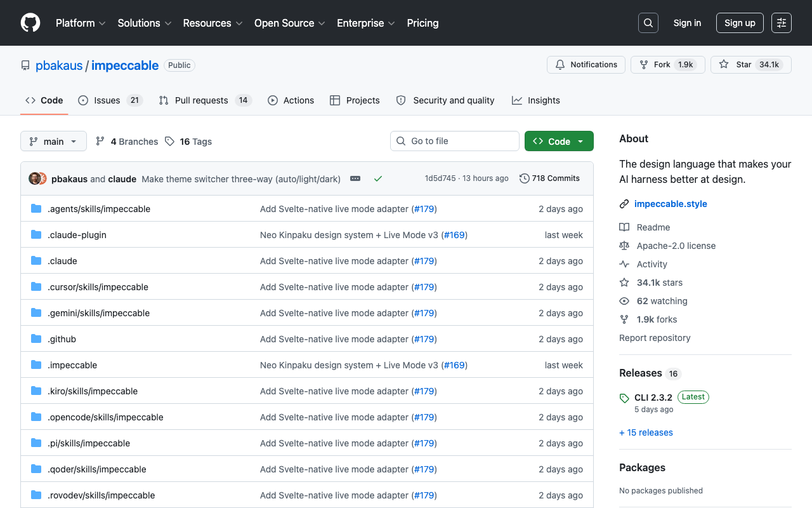This screenshot has height=508, width=812.
Task: Expand the Solutions menu
Action: tap(145, 23)
